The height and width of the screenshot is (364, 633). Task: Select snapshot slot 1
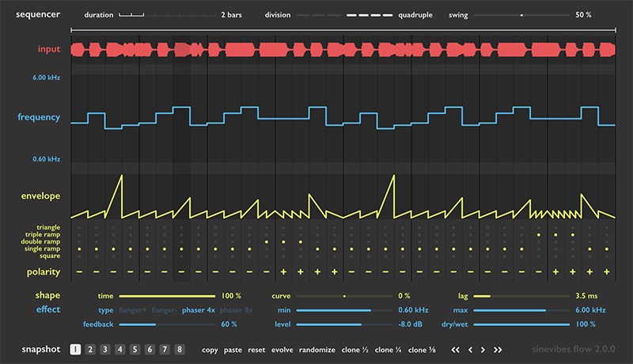pyautogui.click(x=75, y=349)
